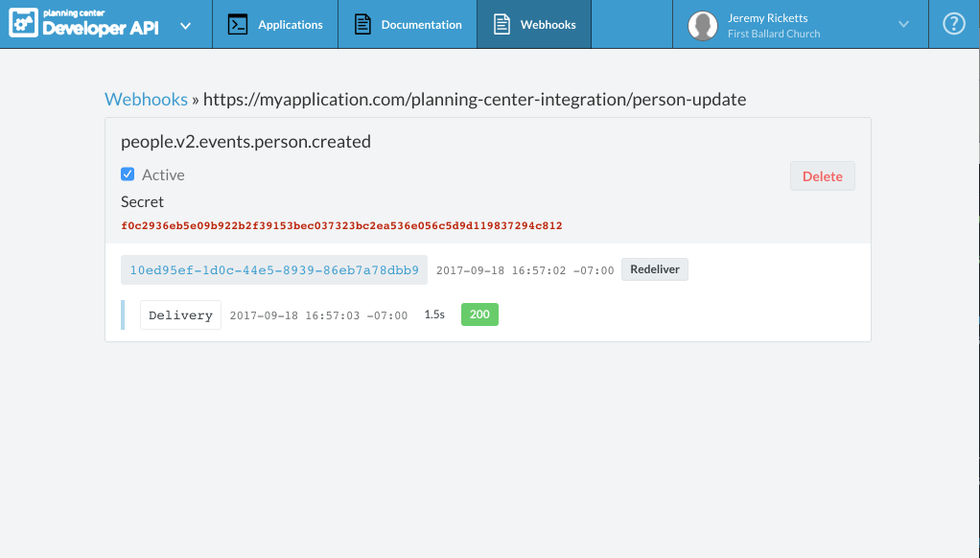Redeliver the webhook event
Image resolution: width=980 pixels, height=558 pixels.
(655, 269)
